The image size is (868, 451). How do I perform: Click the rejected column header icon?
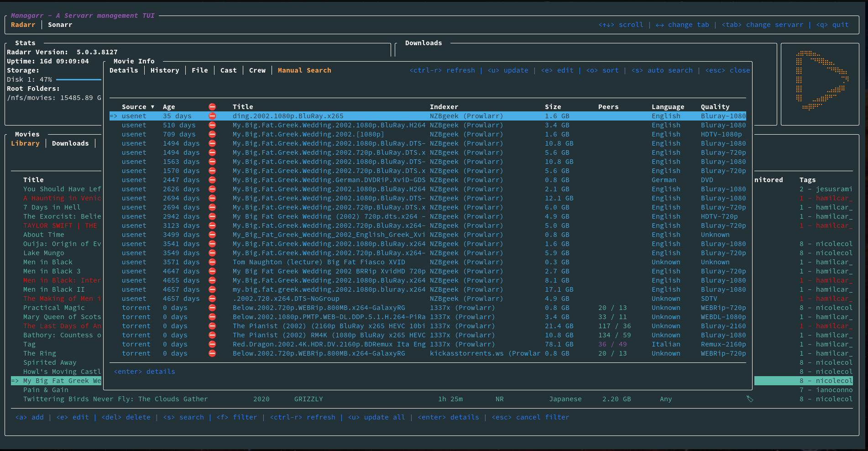pyautogui.click(x=212, y=107)
